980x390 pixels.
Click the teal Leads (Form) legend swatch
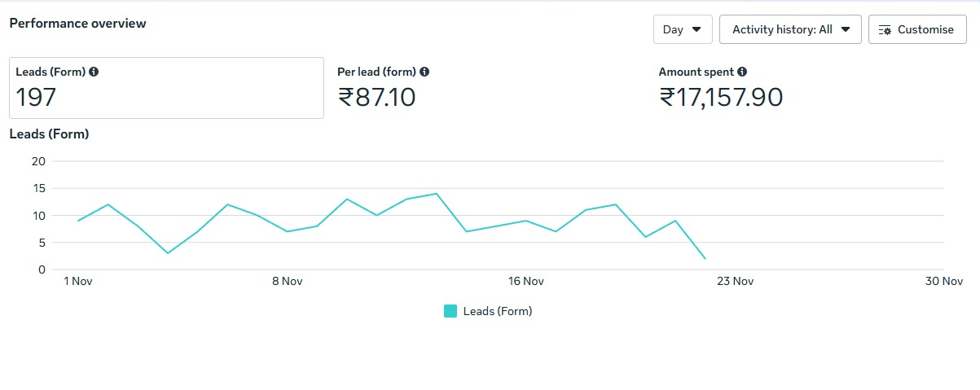(x=450, y=311)
